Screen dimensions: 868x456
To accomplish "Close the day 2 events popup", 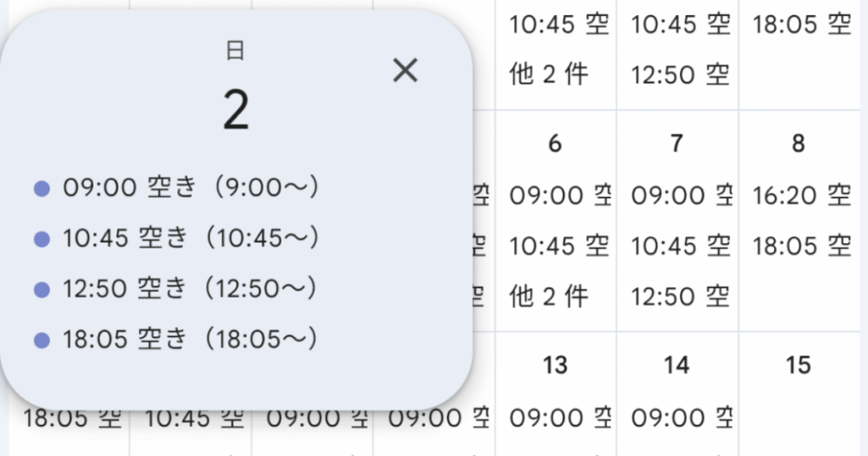I will pos(406,71).
